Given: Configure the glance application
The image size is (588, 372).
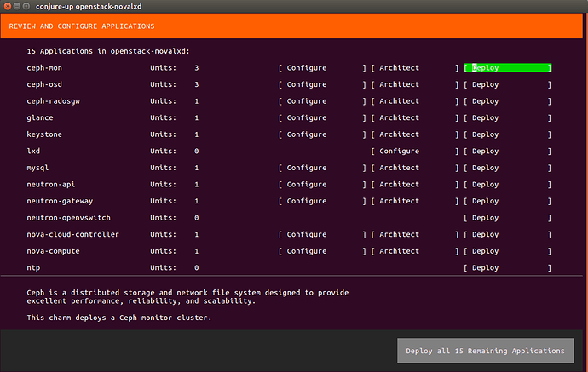Looking at the screenshot, I should pos(322,118).
